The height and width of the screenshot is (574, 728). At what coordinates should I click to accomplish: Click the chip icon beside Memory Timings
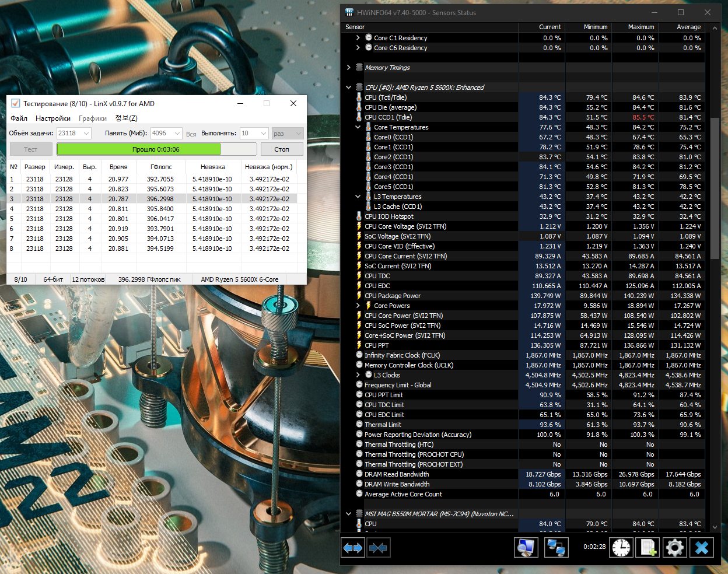pos(359,68)
